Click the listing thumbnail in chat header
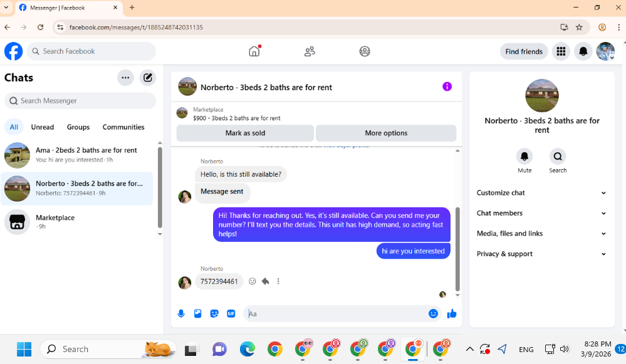 coord(187,86)
